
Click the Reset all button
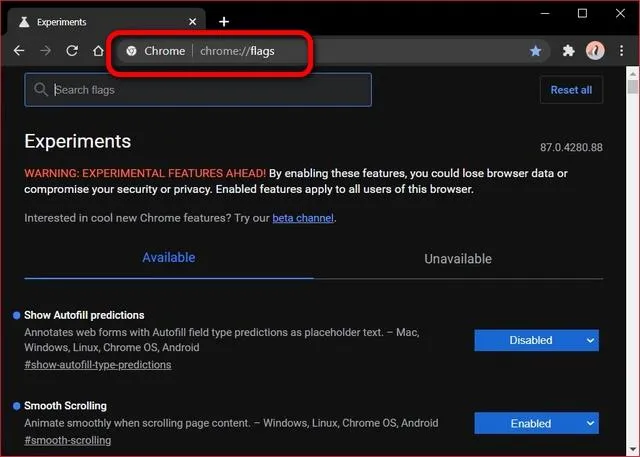pos(571,90)
